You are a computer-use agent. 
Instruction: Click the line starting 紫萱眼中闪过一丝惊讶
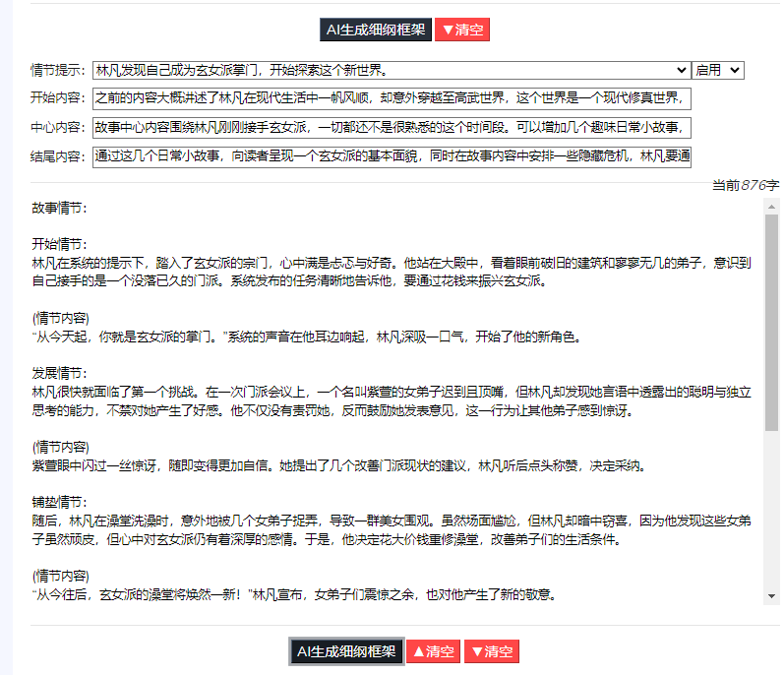point(339,466)
